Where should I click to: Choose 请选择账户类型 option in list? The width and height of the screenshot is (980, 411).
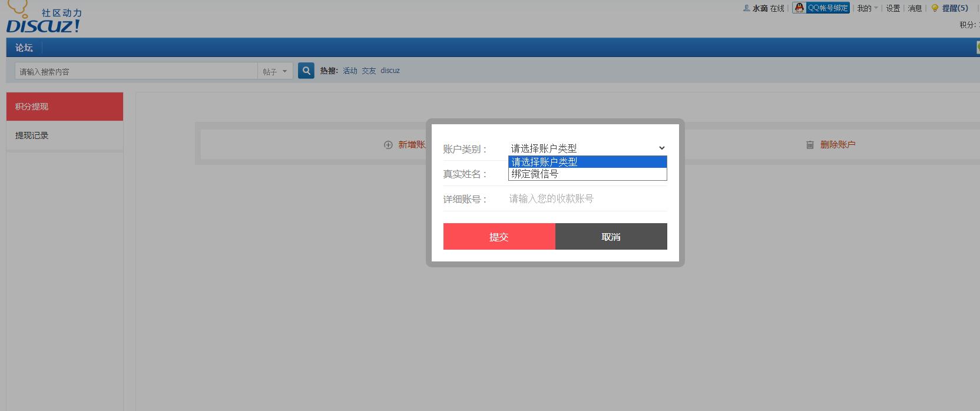[x=587, y=162]
